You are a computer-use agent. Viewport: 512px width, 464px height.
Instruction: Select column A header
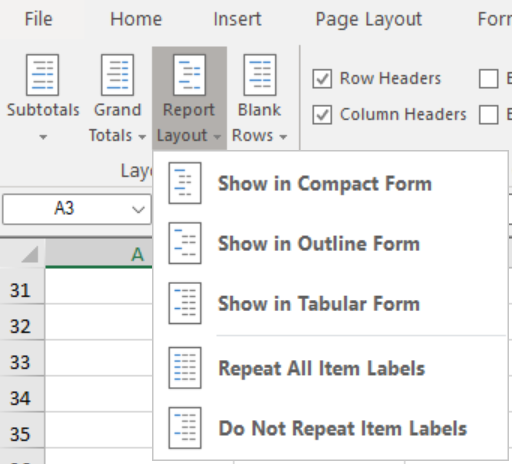click(x=99, y=254)
